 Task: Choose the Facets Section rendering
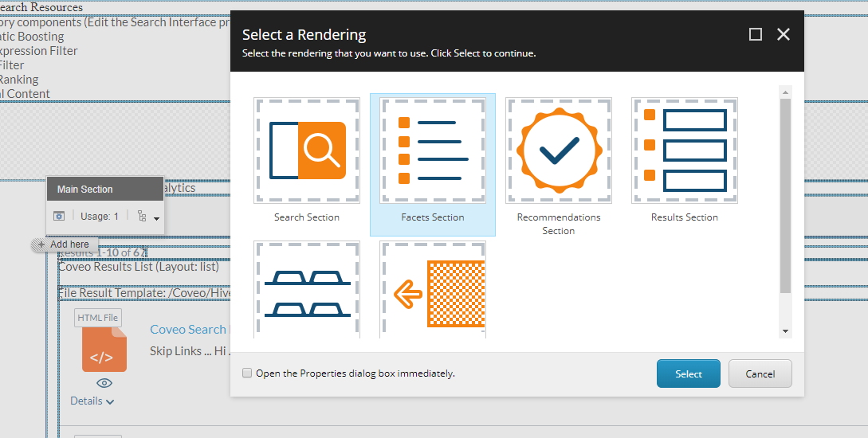click(432, 151)
